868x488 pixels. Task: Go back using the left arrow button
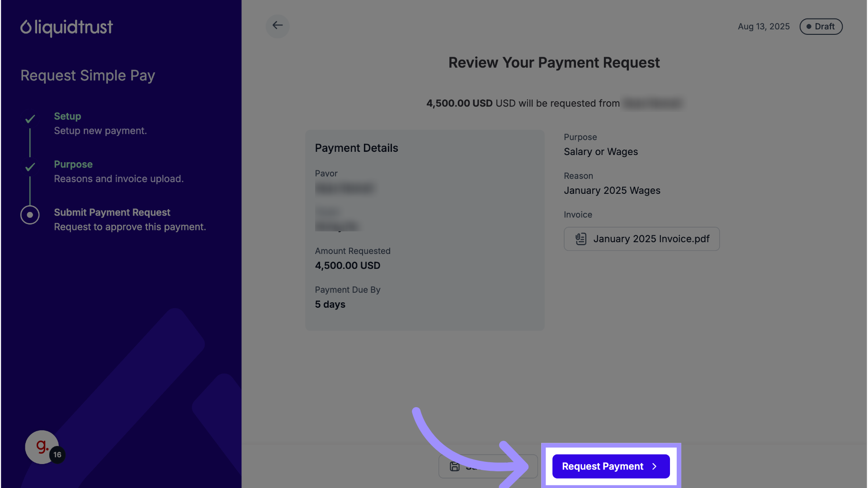(278, 26)
